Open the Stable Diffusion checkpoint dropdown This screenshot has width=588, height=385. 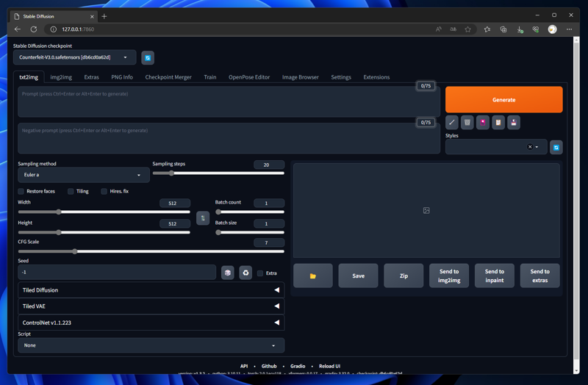[75, 57]
